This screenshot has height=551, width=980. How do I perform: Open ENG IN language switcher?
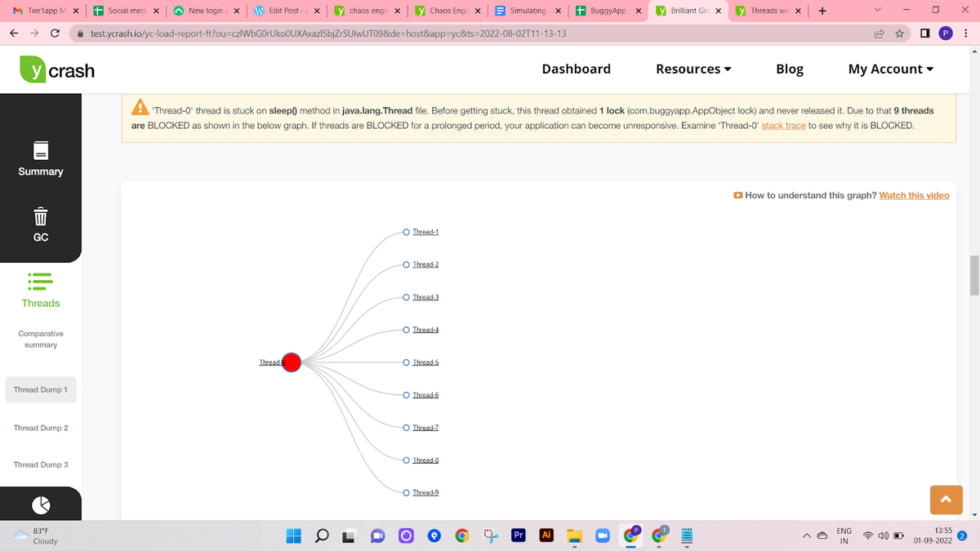[844, 535]
